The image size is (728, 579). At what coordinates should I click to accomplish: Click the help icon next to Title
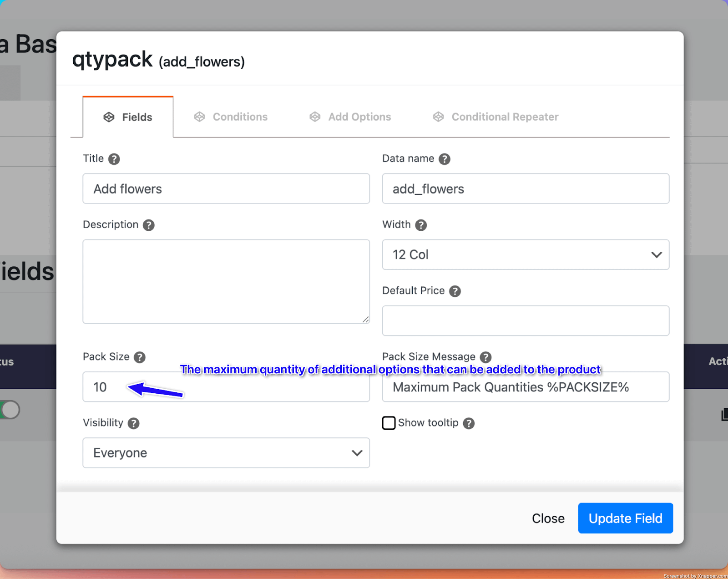[x=114, y=159]
